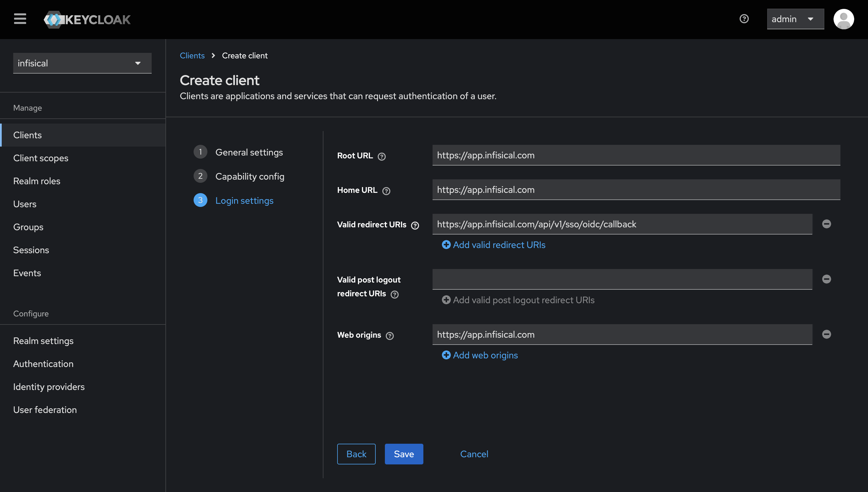
Task: Focus the empty post logout redirect URI field
Action: [622, 279]
